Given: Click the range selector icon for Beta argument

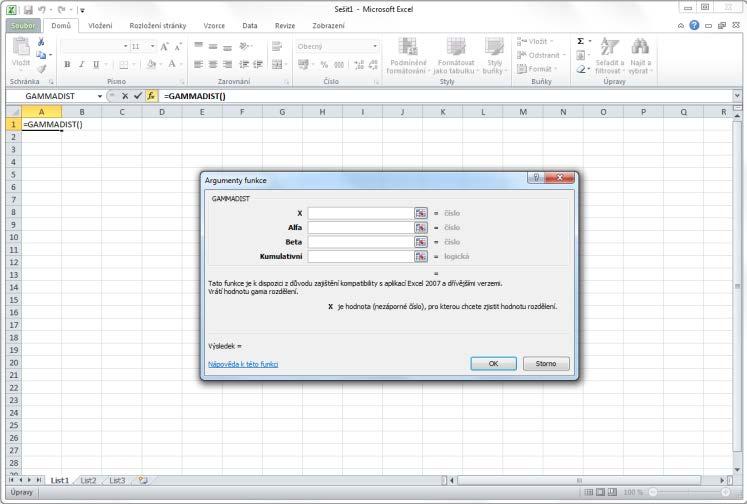Looking at the screenshot, I should point(420,242).
